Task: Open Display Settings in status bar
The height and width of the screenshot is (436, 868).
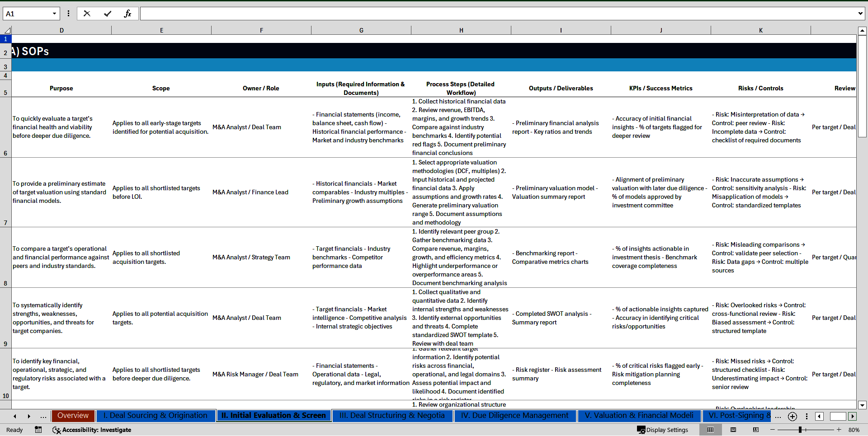Action: 663,430
